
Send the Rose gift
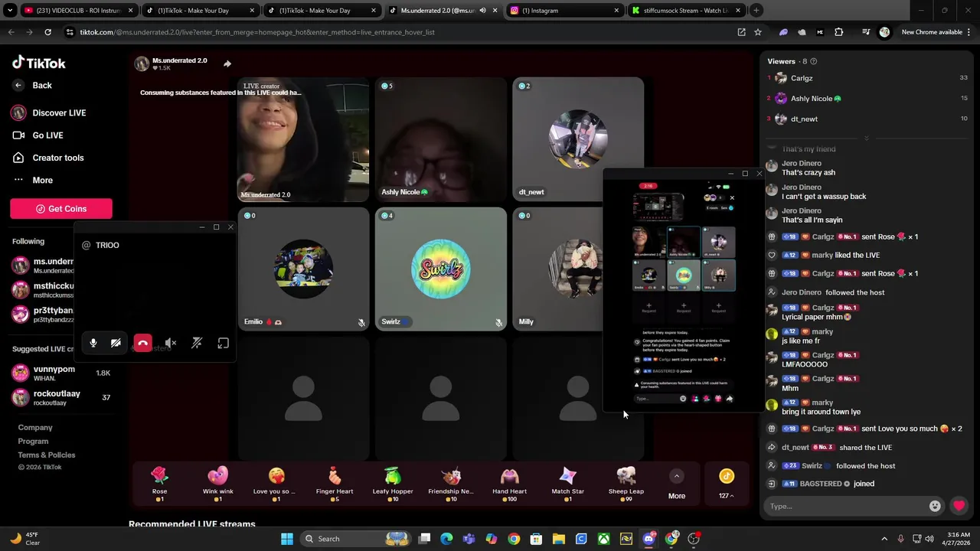click(x=159, y=484)
